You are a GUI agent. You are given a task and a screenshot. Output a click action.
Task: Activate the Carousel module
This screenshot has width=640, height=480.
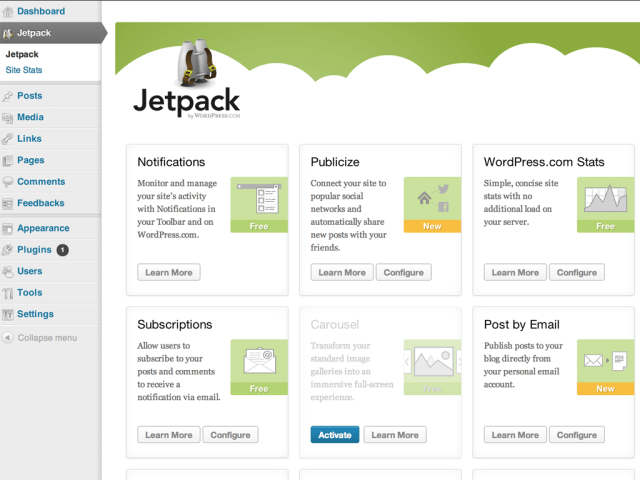pyautogui.click(x=335, y=435)
